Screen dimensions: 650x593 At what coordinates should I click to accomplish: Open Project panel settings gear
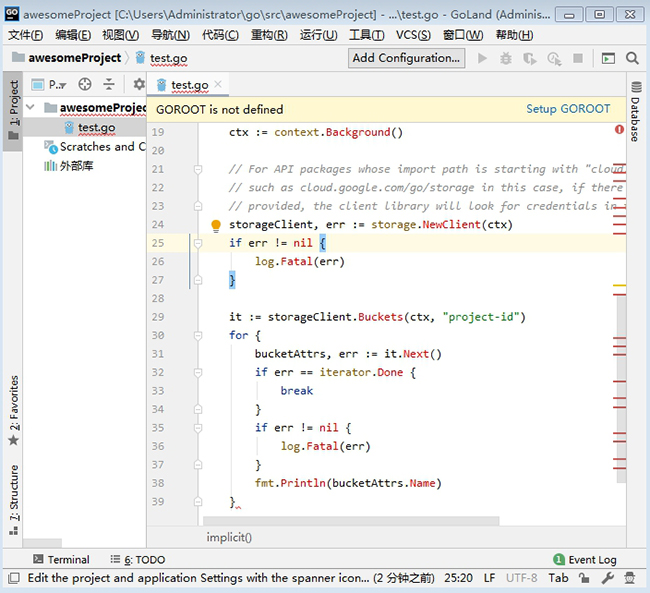point(139,84)
